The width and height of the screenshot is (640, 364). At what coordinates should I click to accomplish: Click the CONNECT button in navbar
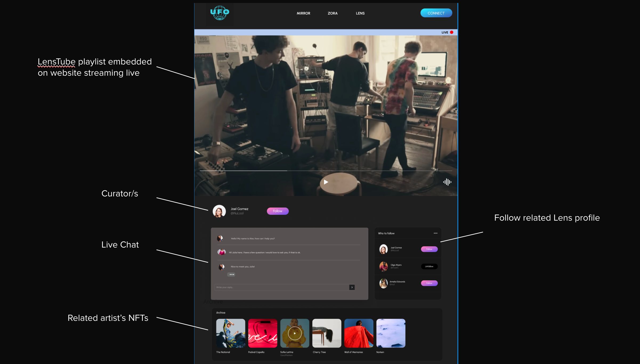[436, 13]
